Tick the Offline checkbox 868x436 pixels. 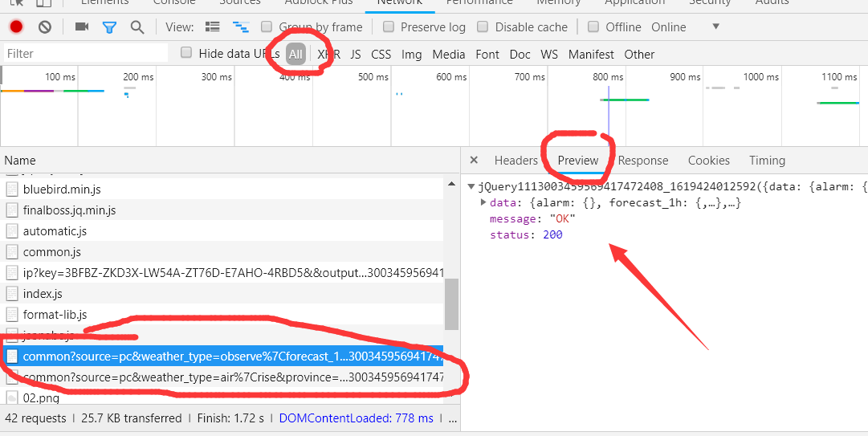click(593, 26)
